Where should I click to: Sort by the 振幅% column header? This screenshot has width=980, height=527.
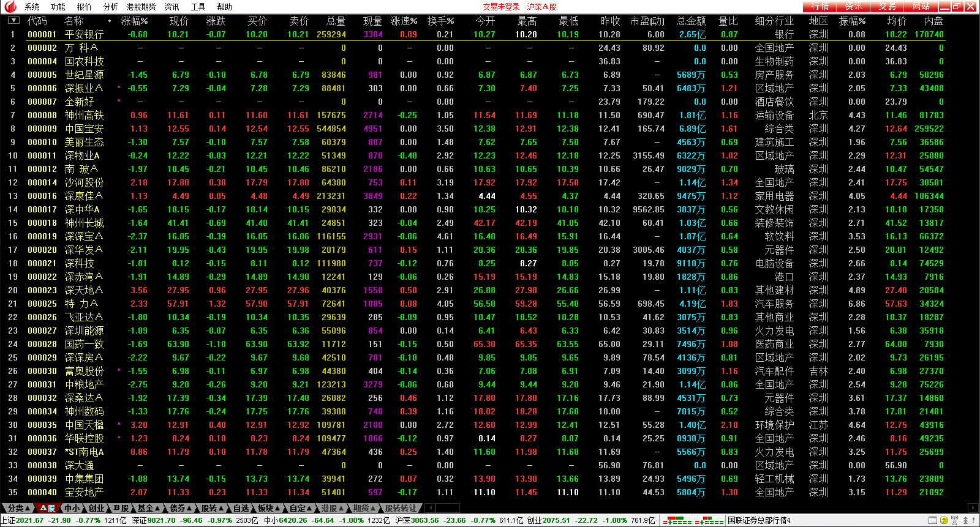coord(852,21)
